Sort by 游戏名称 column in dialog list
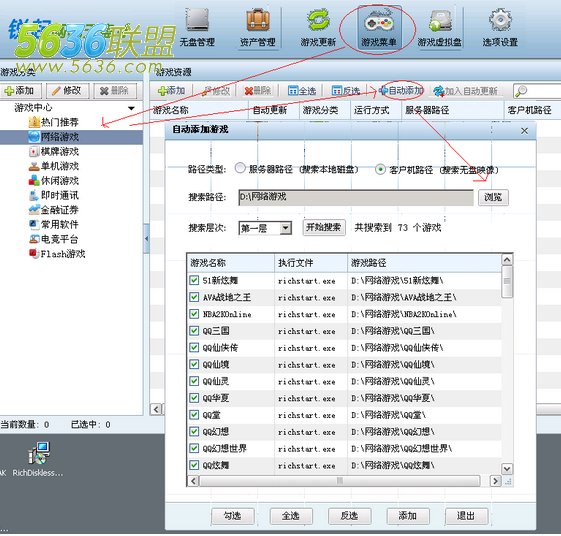561x536 pixels. (x=230, y=263)
